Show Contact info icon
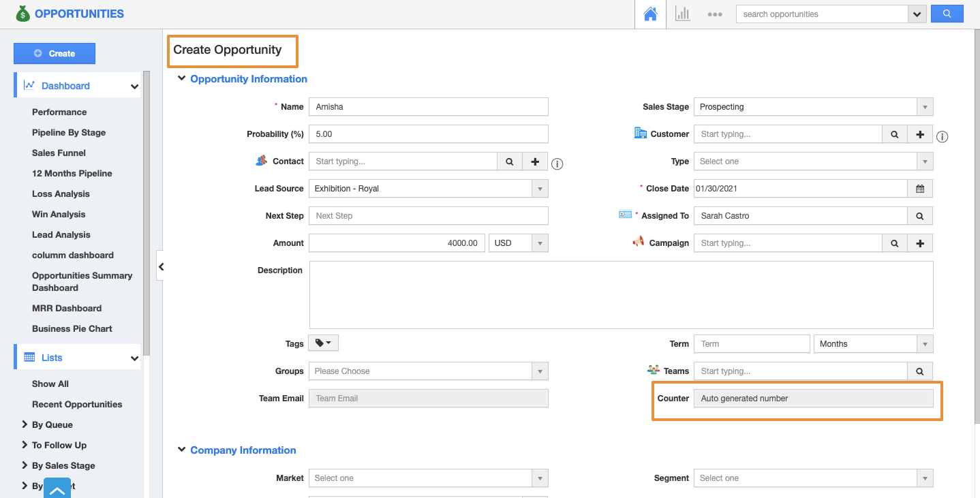 557,164
